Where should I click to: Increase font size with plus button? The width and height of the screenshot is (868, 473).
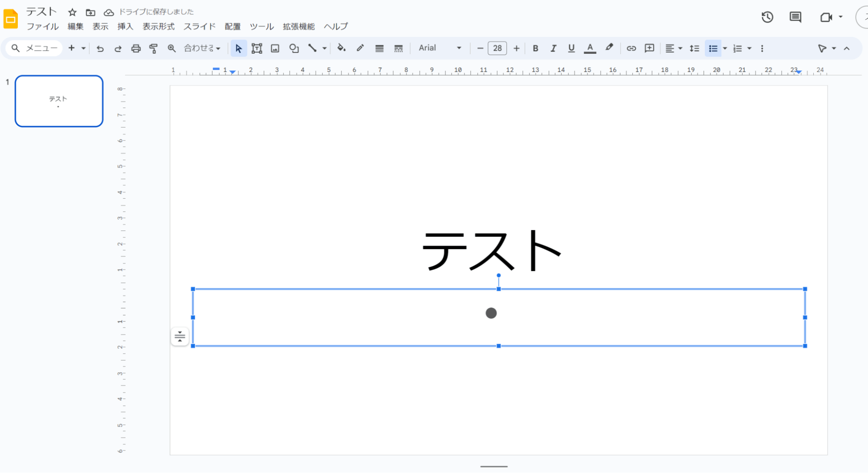[516, 48]
